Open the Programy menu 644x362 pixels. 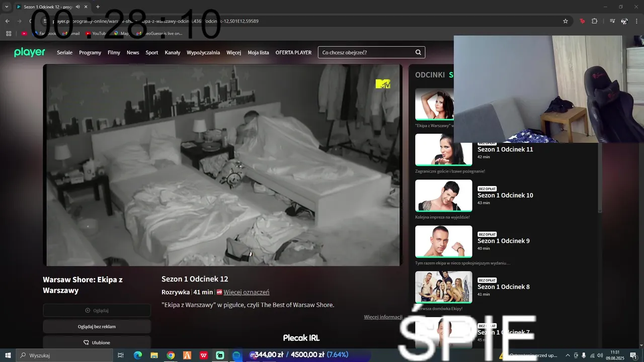pyautogui.click(x=90, y=52)
